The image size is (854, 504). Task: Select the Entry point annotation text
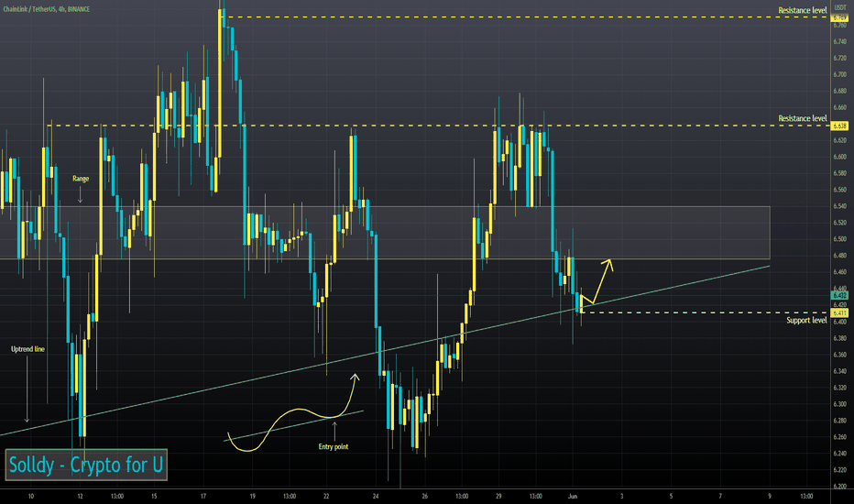pos(334,447)
